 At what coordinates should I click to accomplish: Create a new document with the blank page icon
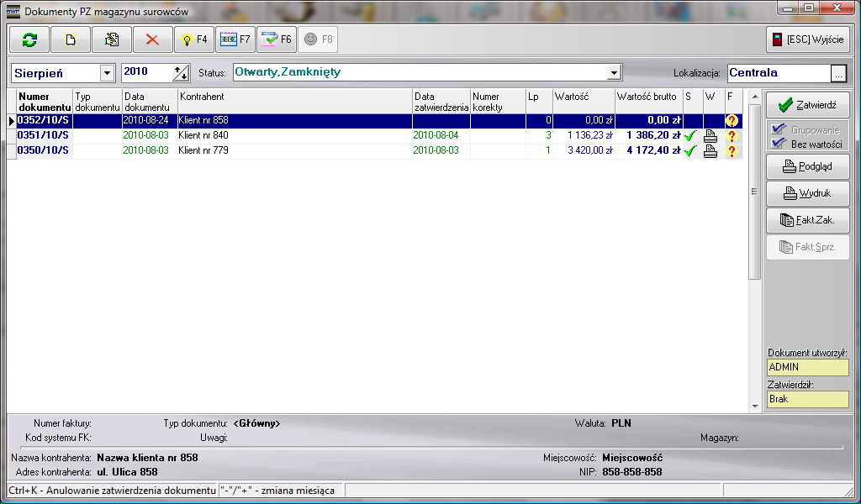coord(71,39)
